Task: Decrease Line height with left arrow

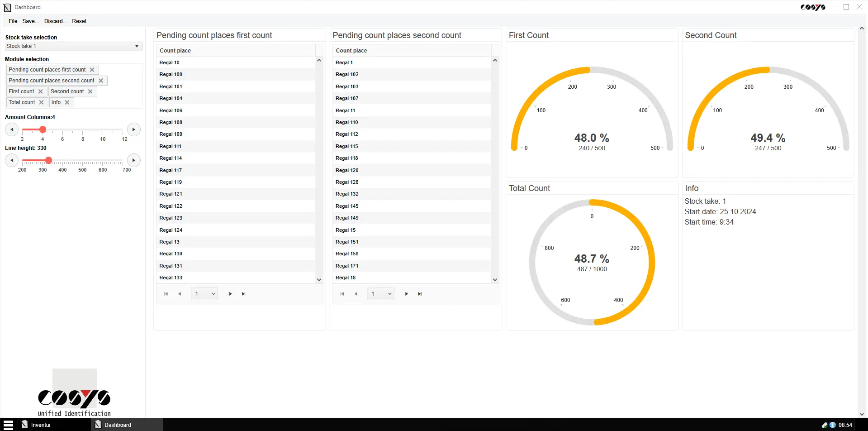Action: (x=12, y=160)
